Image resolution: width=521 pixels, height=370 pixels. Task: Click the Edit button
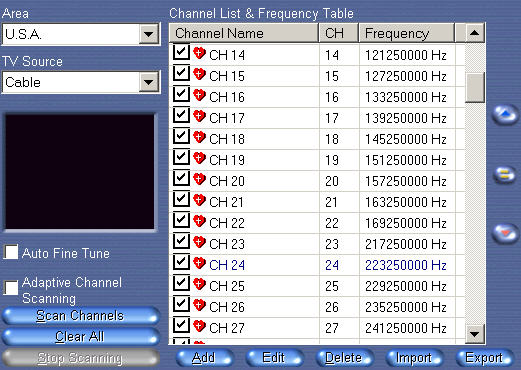click(274, 358)
